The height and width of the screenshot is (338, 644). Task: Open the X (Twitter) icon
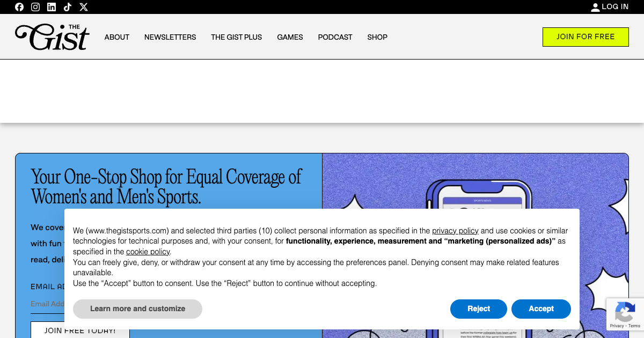pos(84,7)
